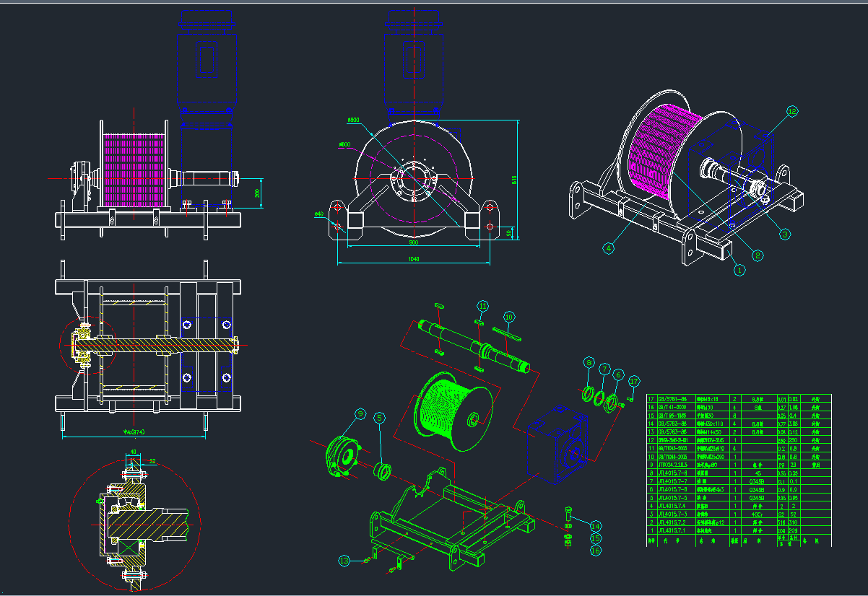Click balloon number 16
Screen dimensions: 868x596
point(344,559)
